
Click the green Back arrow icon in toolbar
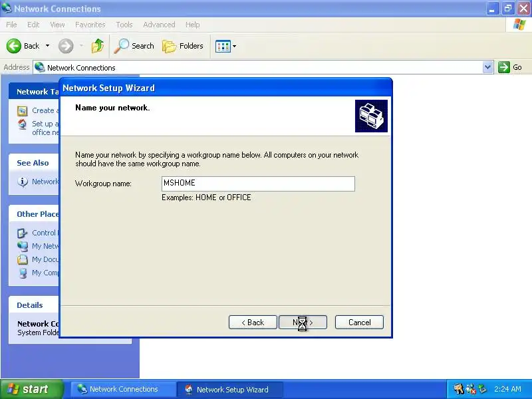coord(13,46)
